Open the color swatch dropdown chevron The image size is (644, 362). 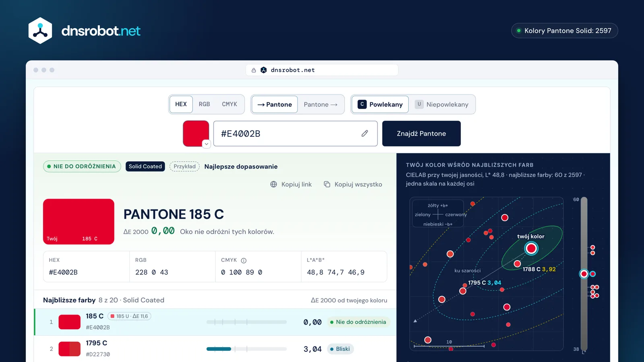[206, 144]
